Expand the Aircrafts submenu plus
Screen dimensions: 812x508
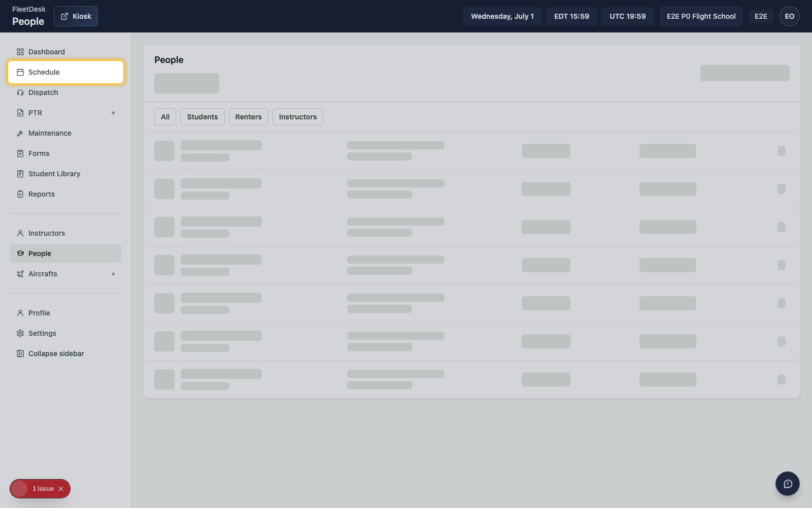[113, 274]
